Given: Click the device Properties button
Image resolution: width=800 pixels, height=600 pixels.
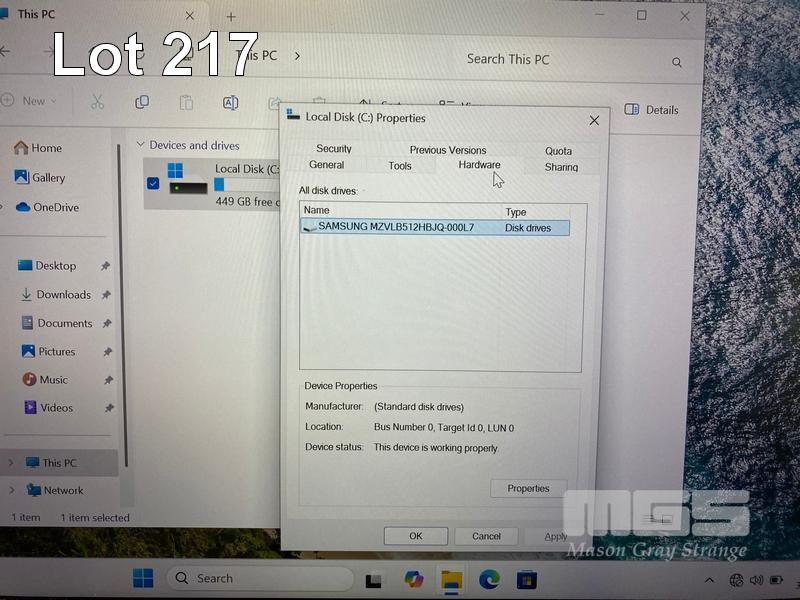Looking at the screenshot, I should pos(528,488).
